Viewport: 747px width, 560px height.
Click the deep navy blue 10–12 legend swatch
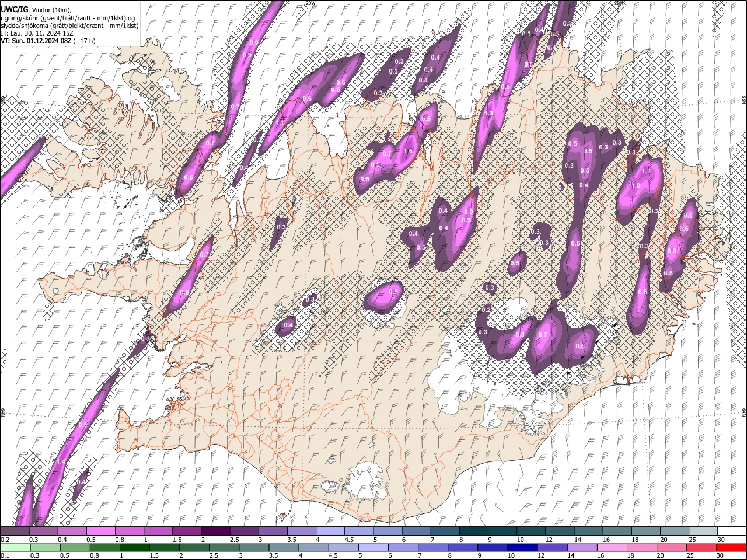click(x=523, y=547)
